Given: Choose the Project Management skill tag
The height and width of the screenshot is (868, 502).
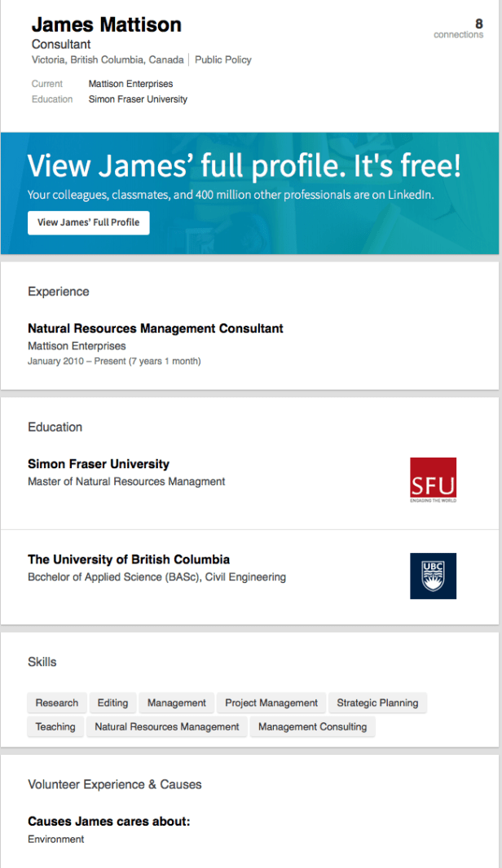Looking at the screenshot, I should 271,703.
